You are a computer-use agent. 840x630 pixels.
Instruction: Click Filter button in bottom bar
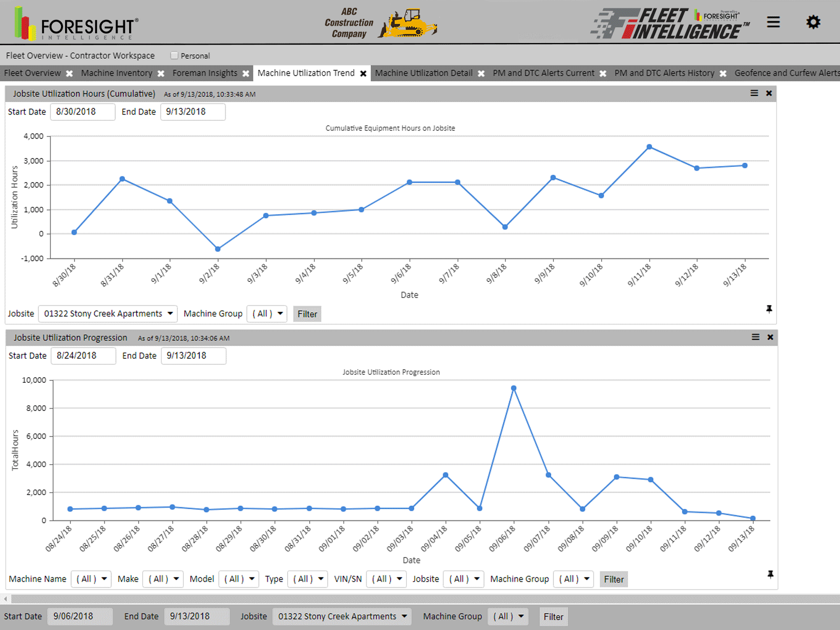[x=553, y=617]
